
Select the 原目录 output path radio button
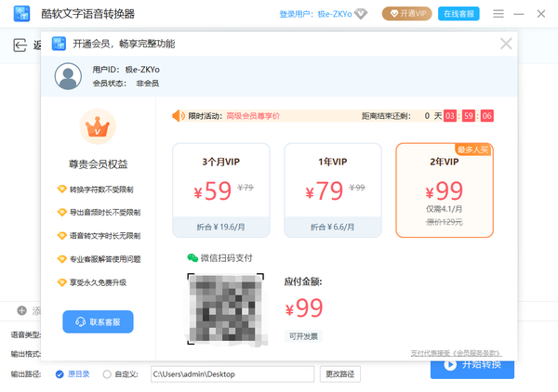tap(60, 374)
